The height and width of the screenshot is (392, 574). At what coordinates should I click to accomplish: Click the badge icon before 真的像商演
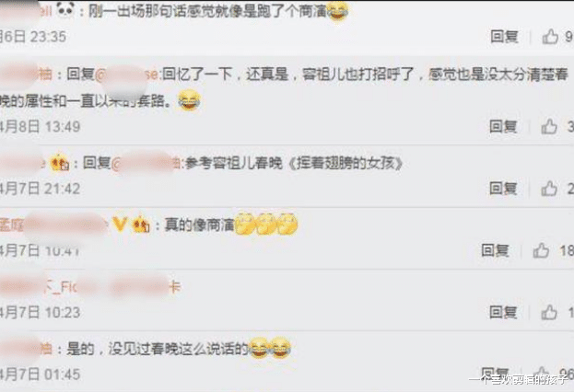141,224
